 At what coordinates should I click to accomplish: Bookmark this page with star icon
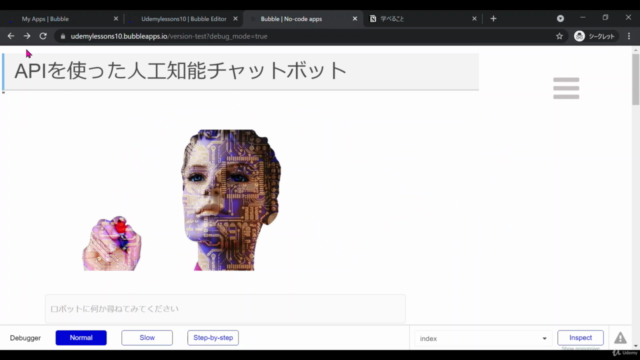(x=559, y=36)
